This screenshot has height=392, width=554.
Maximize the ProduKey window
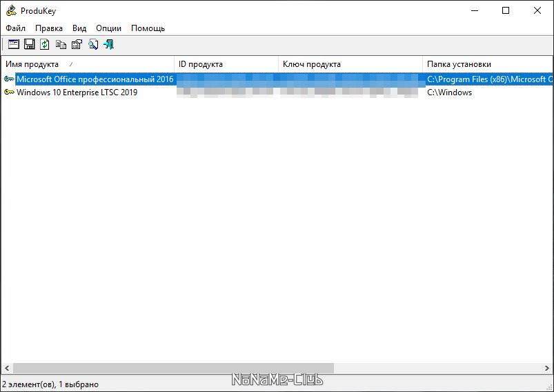tap(506, 10)
